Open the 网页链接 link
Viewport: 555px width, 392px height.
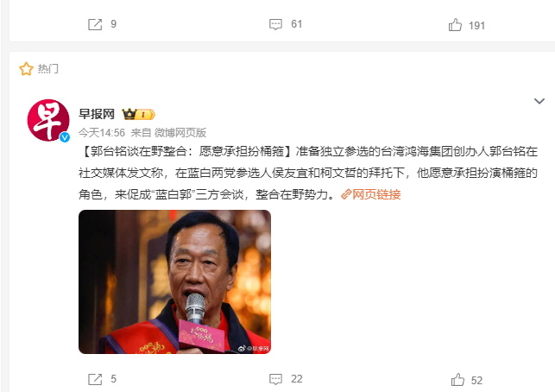click(x=370, y=194)
